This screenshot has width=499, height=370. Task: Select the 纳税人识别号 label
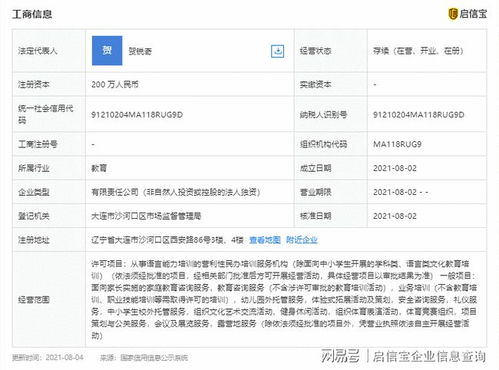tap(323, 115)
